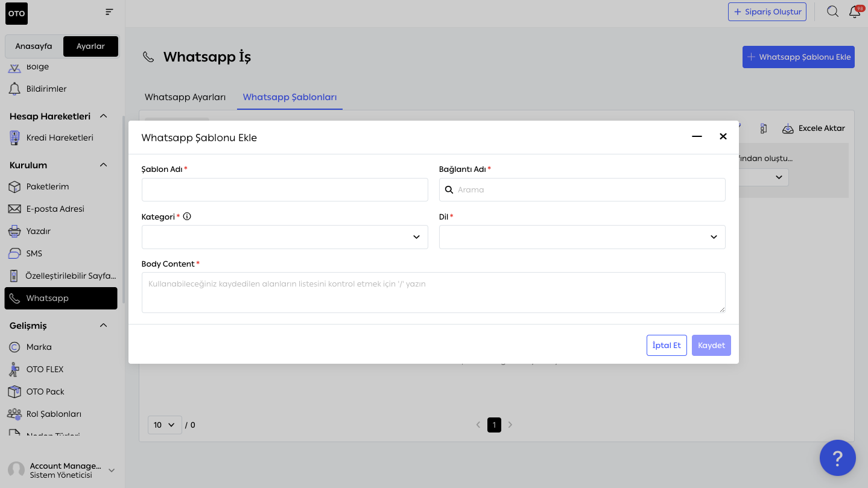Select Bildirimler in the sidebar
The width and height of the screenshot is (868, 488).
coord(61,89)
